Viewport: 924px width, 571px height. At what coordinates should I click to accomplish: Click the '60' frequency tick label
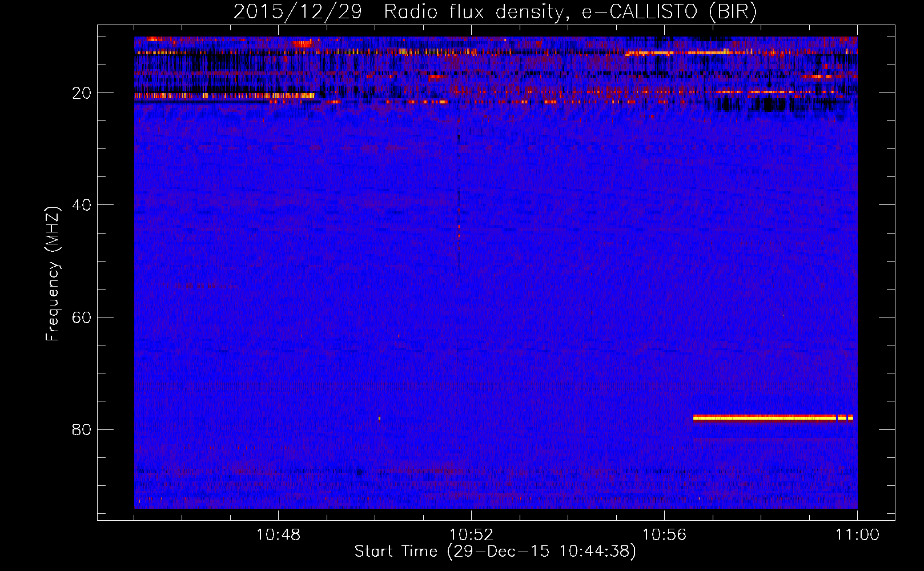pos(82,317)
